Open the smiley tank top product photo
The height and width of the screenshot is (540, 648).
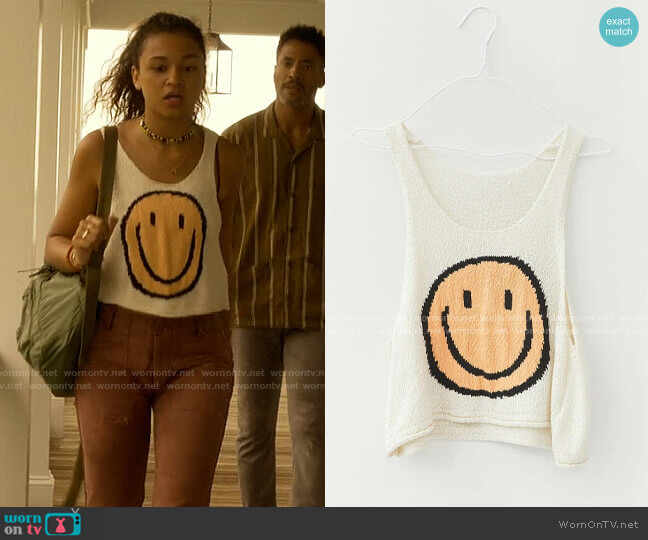pos(486,253)
